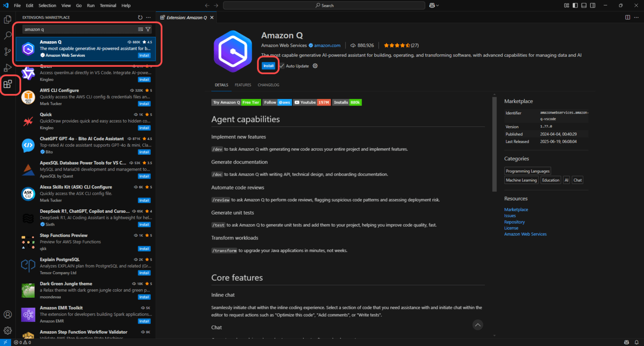
Task: Open remote window indicator in status bar
Action: pos(5,342)
